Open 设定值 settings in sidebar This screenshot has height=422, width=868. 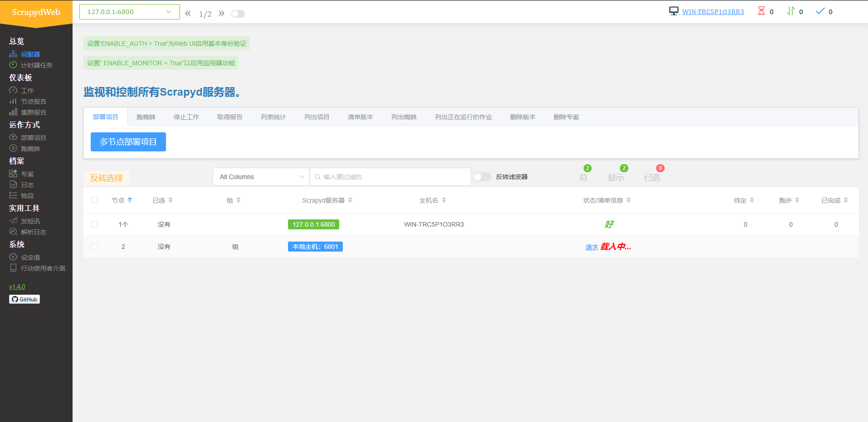[x=25, y=257]
